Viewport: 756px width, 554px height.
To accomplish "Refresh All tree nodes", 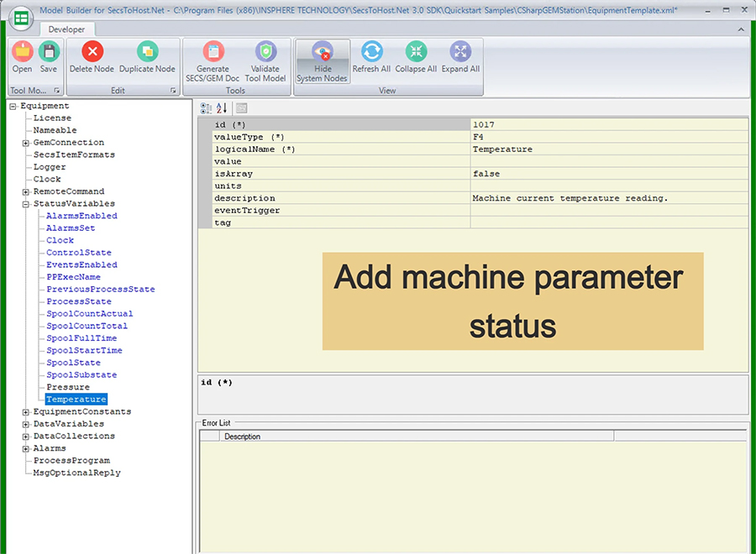I will point(371,52).
